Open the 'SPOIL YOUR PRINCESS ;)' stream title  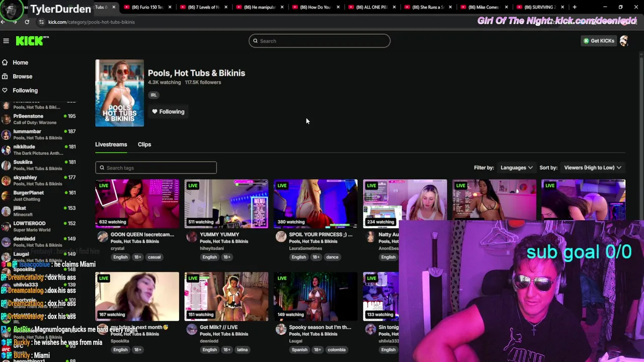click(321, 234)
